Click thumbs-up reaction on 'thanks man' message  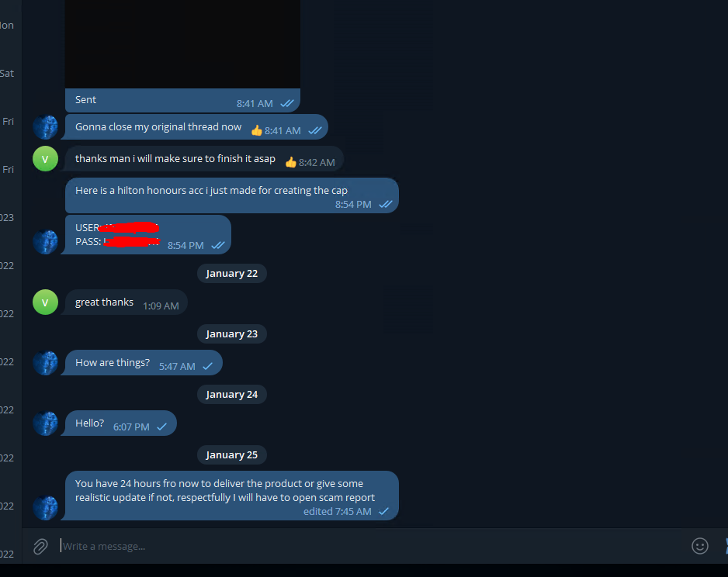coord(291,162)
